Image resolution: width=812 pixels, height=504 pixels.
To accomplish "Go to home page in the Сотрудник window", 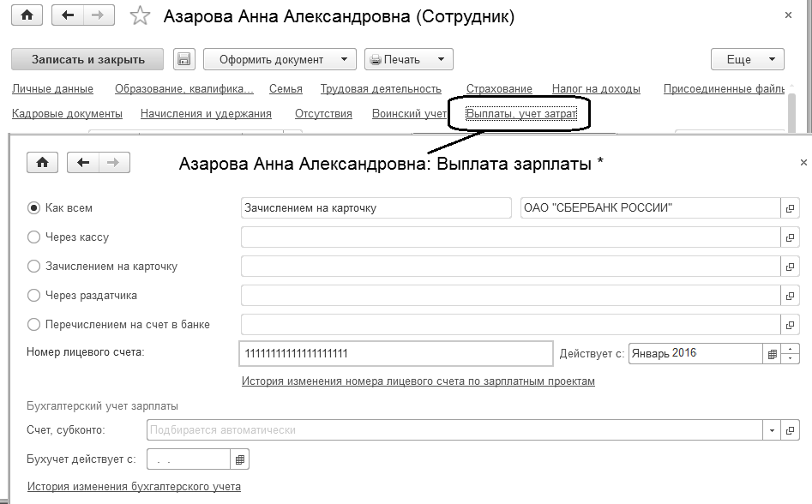I will click(27, 15).
